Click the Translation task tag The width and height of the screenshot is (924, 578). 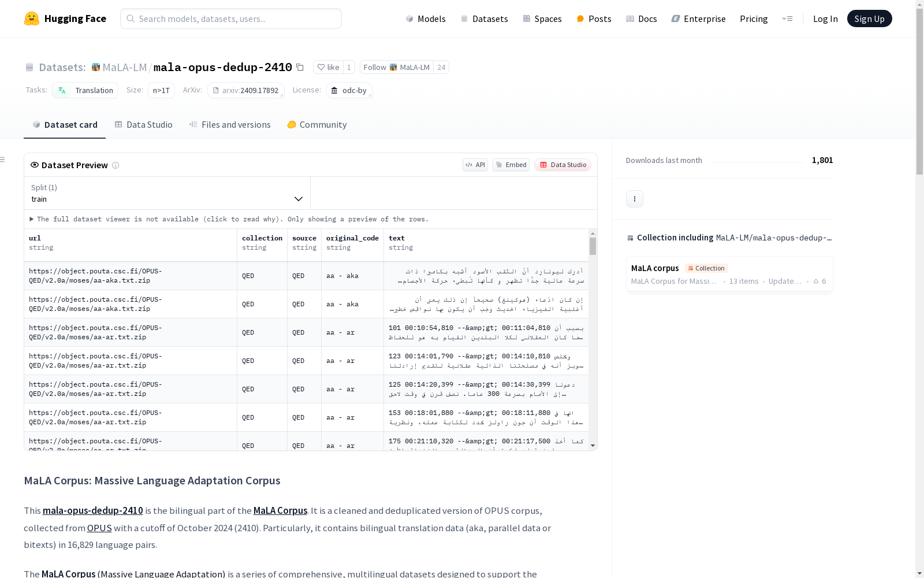pos(85,90)
